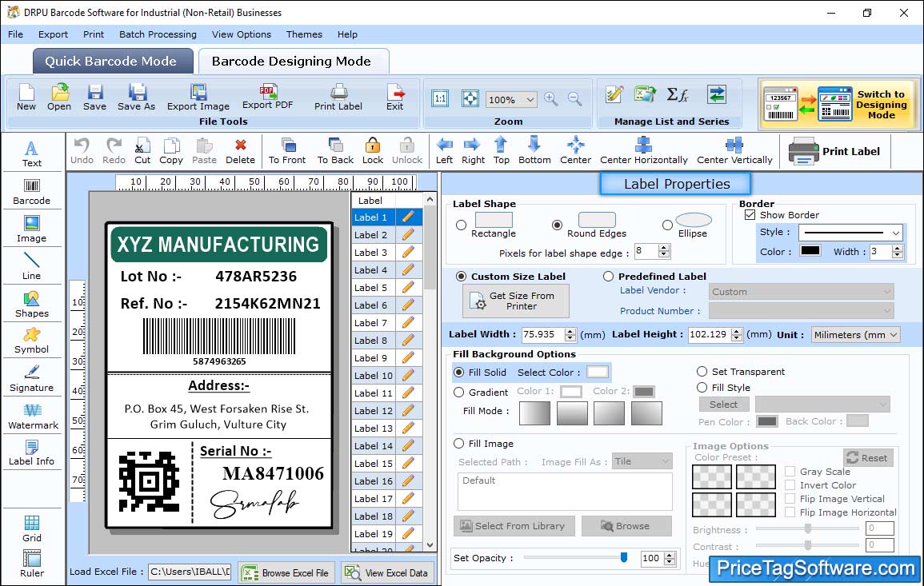Select Gradient fill background option
The image size is (924, 586).
[458, 393]
